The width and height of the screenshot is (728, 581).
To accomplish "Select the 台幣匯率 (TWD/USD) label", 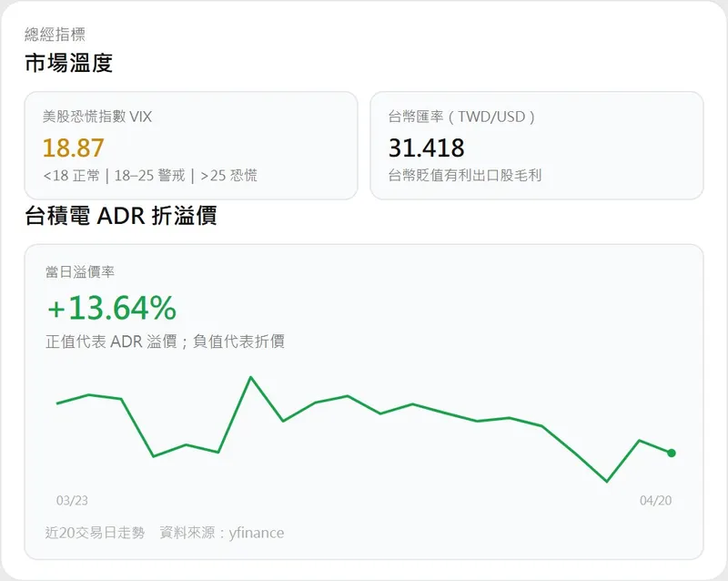I will [x=462, y=117].
